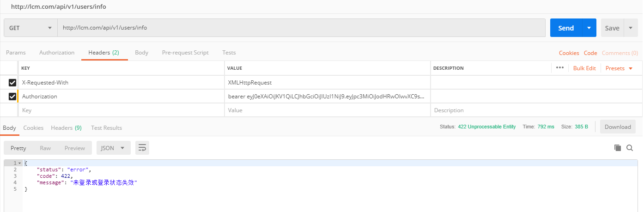Select the Raw view mode
Screen dimensions: 644x212
click(45, 148)
